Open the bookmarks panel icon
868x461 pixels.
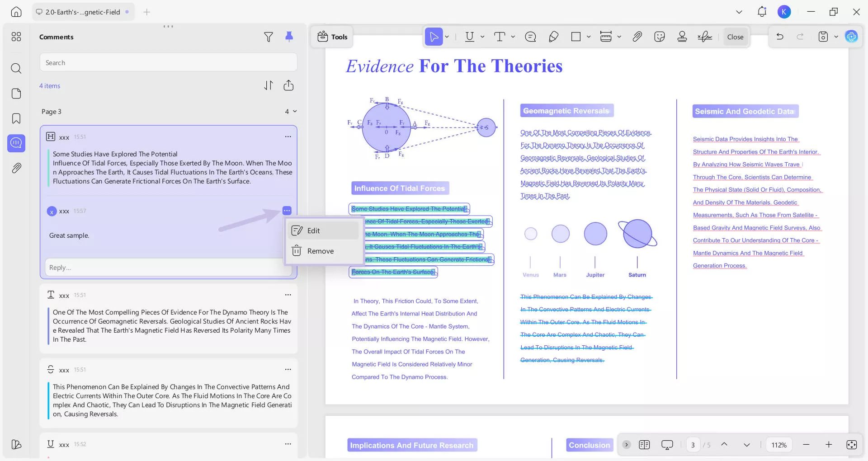[16, 118]
